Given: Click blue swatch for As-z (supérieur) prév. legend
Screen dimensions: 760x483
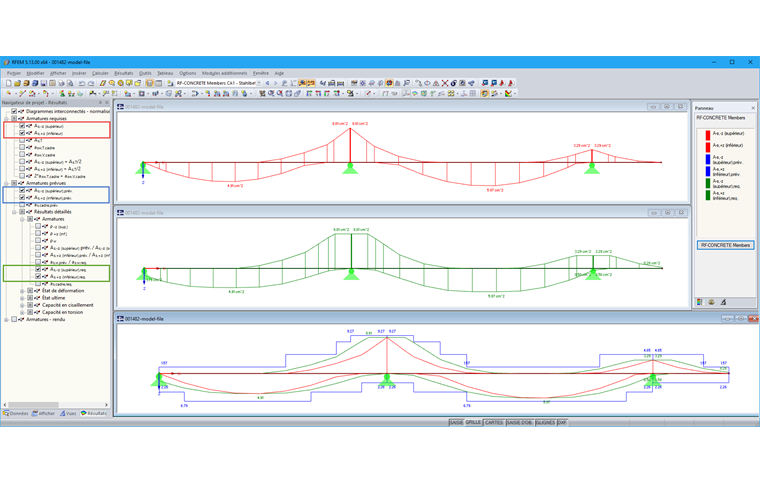Looking at the screenshot, I should pyautogui.click(x=708, y=159).
